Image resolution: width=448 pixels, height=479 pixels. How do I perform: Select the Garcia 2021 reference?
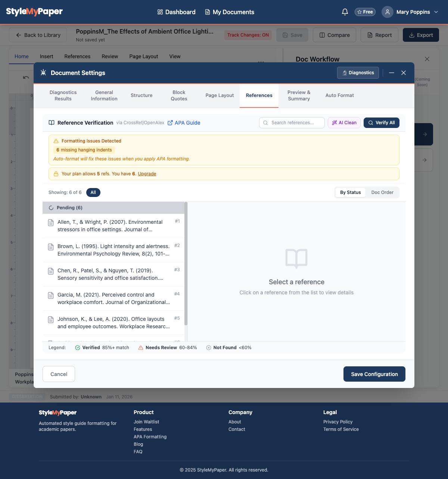pyautogui.click(x=113, y=298)
